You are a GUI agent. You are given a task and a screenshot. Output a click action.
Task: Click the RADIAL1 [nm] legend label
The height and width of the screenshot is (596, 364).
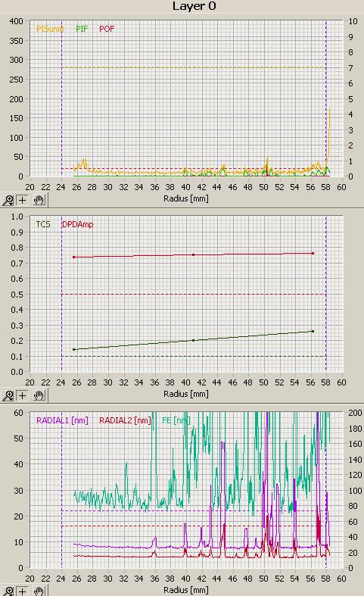point(62,420)
